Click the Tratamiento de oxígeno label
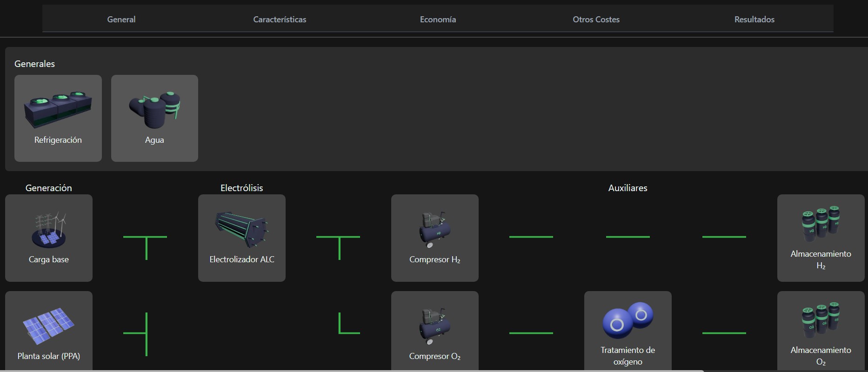 (628, 356)
